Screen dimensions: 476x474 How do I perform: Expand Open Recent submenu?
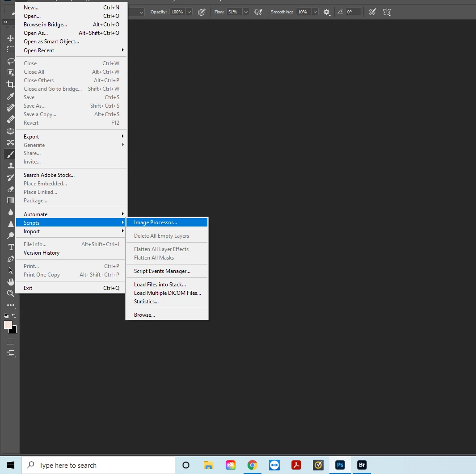[x=72, y=50]
